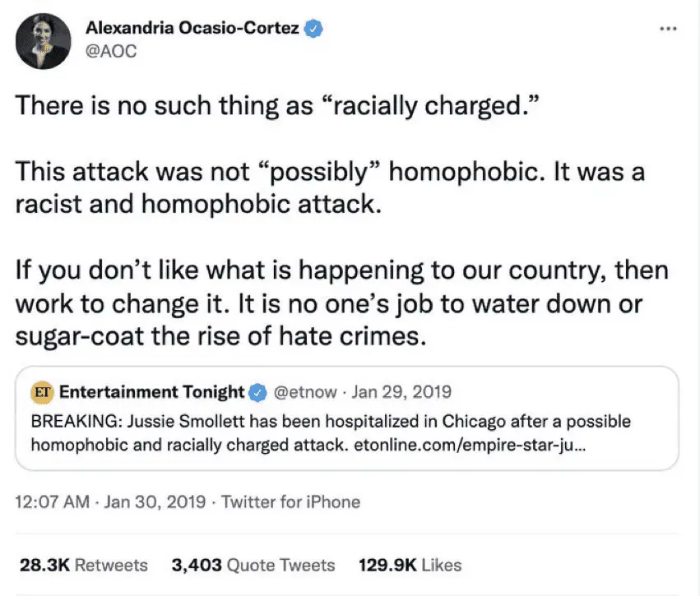Click the verified badge beside Alexandria Ocasio-Cortez
This screenshot has height=596, width=700.
(x=313, y=29)
